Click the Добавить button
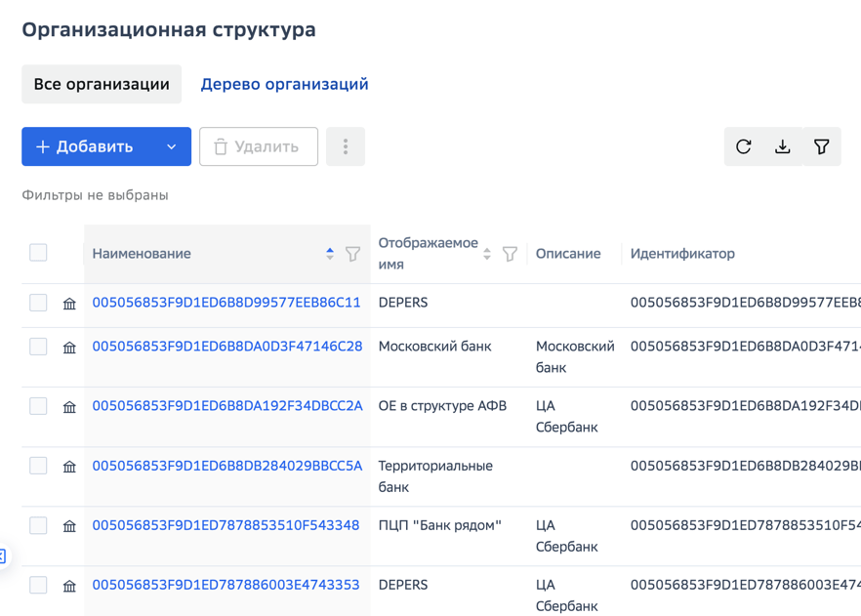 (106, 146)
